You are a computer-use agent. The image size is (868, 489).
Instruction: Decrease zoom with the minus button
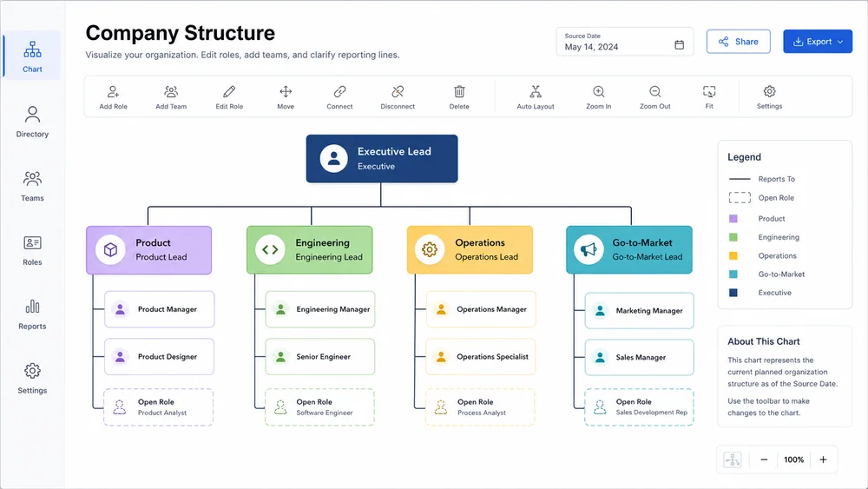tap(764, 459)
